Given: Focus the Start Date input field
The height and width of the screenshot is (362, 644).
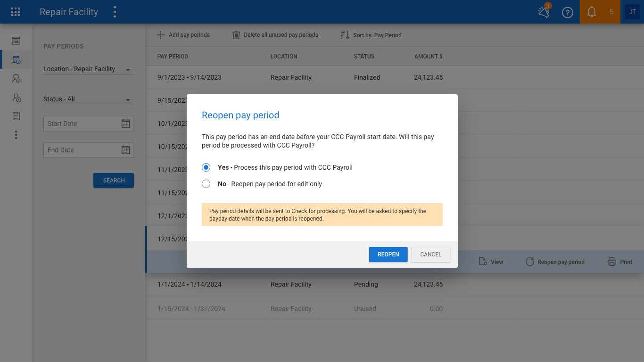Looking at the screenshot, I should coord(89,123).
